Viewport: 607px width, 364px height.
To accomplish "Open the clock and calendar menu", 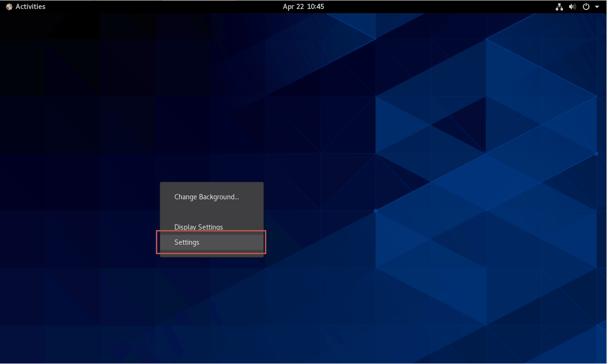I will pos(303,7).
